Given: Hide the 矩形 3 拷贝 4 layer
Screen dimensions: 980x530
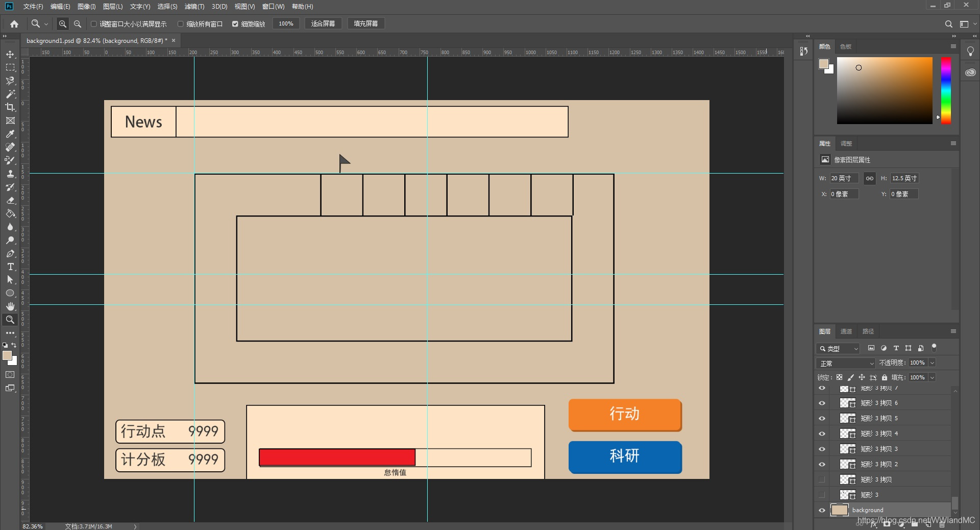Looking at the screenshot, I should click(x=822, y=433).
